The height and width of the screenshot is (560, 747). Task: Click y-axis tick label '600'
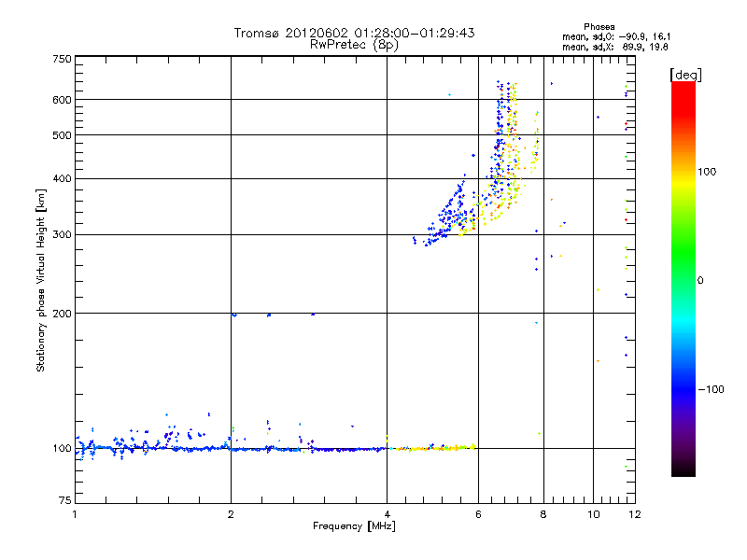coord(62,100)
